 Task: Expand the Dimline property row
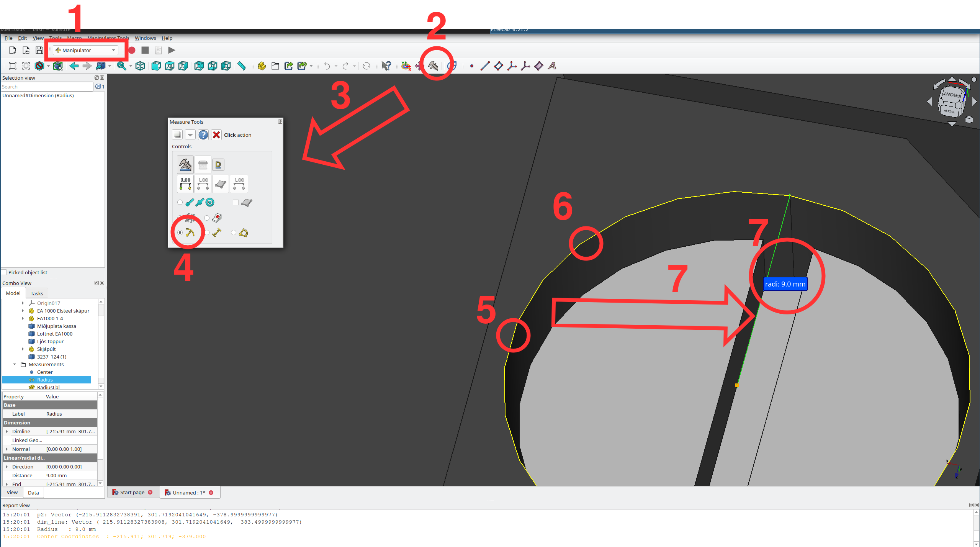[x=7, y=431]
